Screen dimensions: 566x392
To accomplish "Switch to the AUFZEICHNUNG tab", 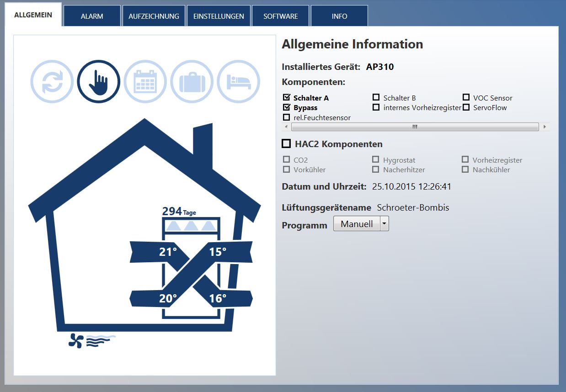I will (153, 16).
